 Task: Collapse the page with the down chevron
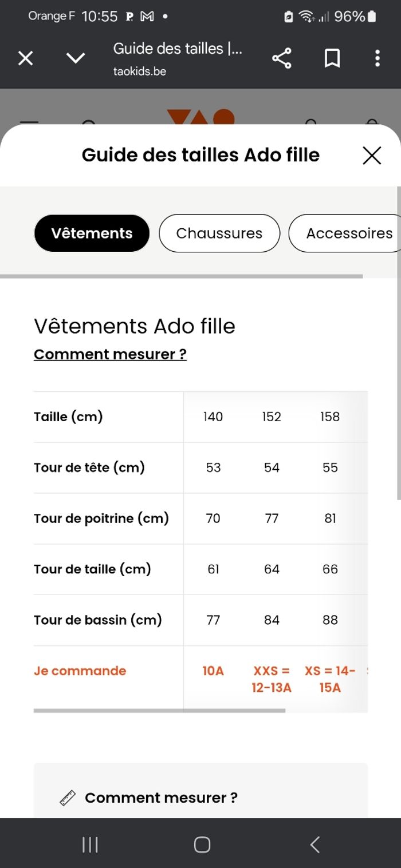pyautogui.click(x=76, y=58)
